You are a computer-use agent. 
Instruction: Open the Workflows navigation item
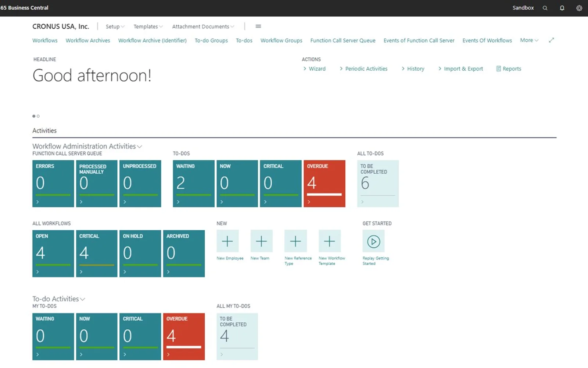[x=45, y=40]
